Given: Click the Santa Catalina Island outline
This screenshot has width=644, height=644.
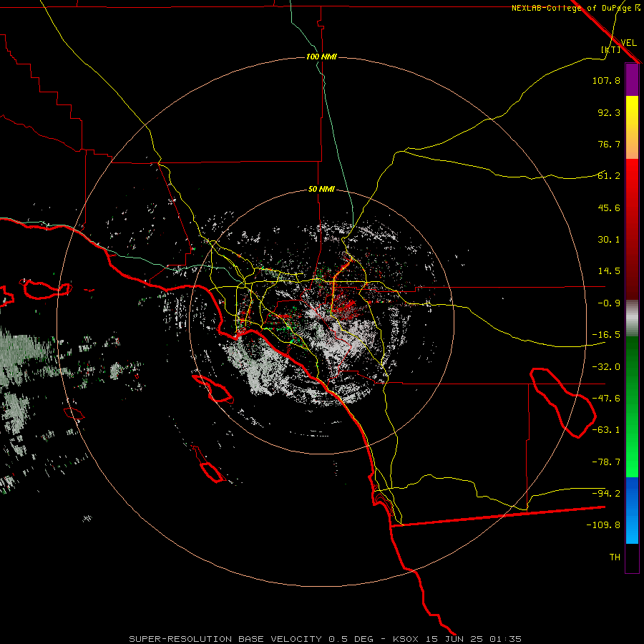Looking at the screenshot, I should [213, 389].
